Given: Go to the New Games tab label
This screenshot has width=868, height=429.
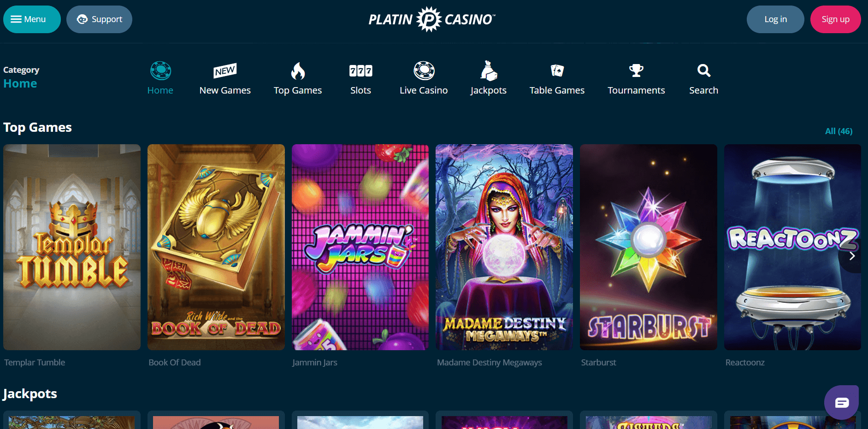Looking at the screenshot, I should click(x=225, y=90).
